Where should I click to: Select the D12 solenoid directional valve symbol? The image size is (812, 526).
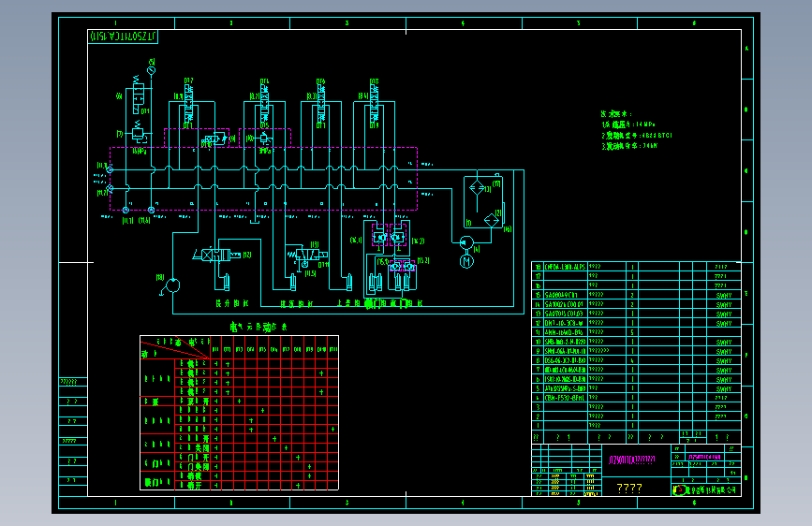pos(188,104)
